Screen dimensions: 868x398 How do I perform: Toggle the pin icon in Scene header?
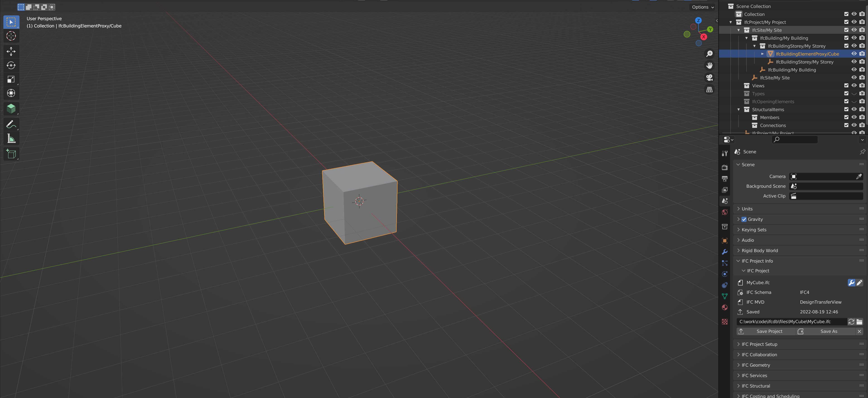pos(862,152)
